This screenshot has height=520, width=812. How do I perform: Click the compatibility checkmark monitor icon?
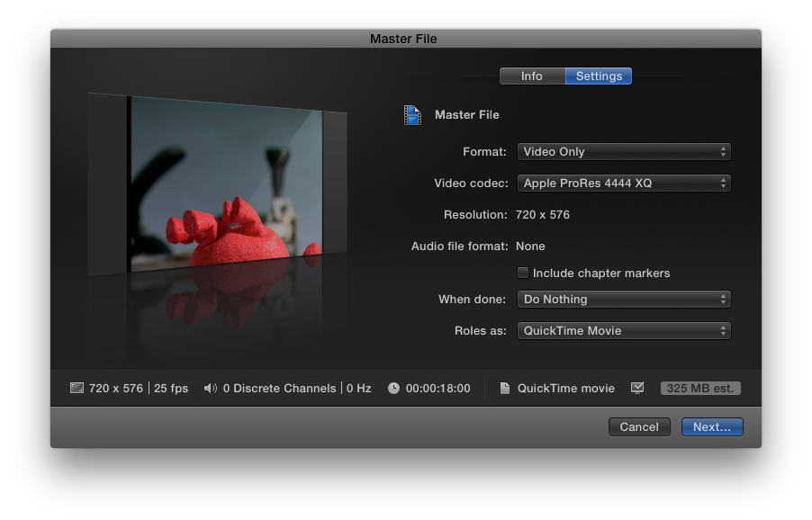pos(637,388)
